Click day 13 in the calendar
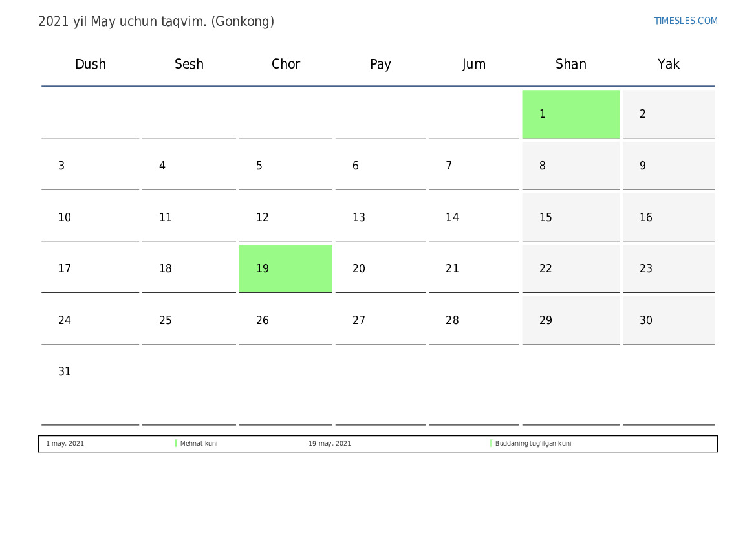The width and height of the screenshot is (756, 535). coord(380,217)
